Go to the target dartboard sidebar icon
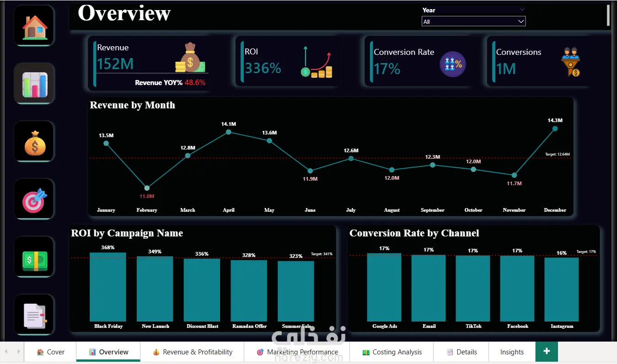The width and height of the screenshot is (617, 364). click(35, 199)
